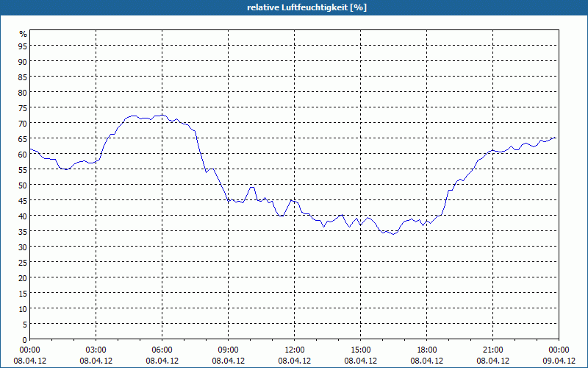The width and height of the screenshot is (588, 368).
Task: Click the 08.04.12 date under 06:00
Action: 162,361
